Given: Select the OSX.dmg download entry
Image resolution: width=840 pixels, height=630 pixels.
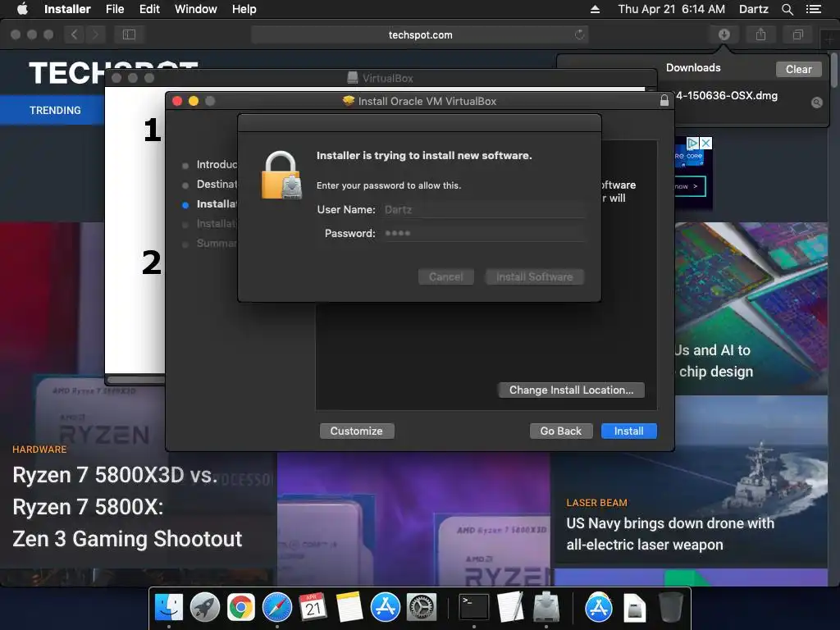Looking at the screenshot, I should tap(726, 96).
